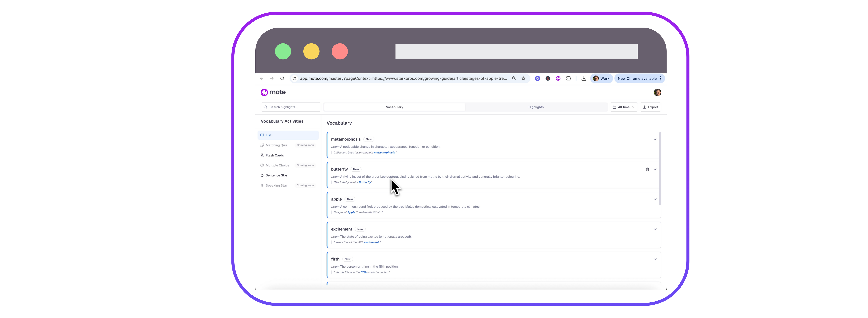Click the word 'fifth' heading
Image resolution: width=868 pixels, height=318 pixels.
tap(335, 259)
